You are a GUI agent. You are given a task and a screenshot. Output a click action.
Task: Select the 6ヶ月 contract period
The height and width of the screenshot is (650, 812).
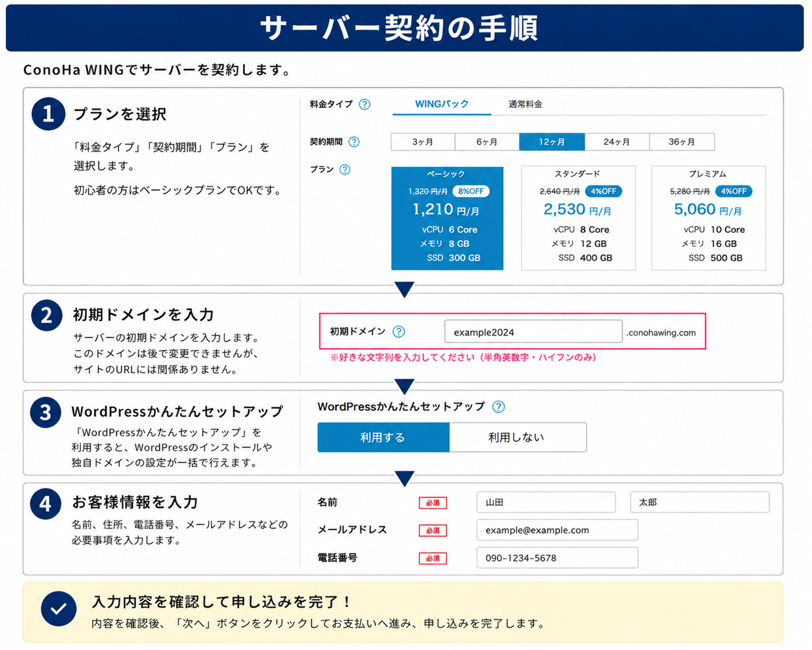[487, 142]
